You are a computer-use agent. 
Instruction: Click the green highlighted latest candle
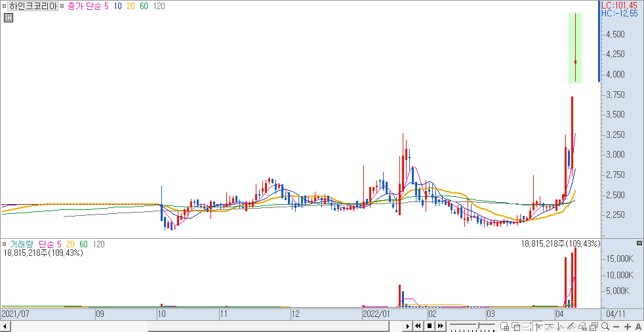click(575, 48)
